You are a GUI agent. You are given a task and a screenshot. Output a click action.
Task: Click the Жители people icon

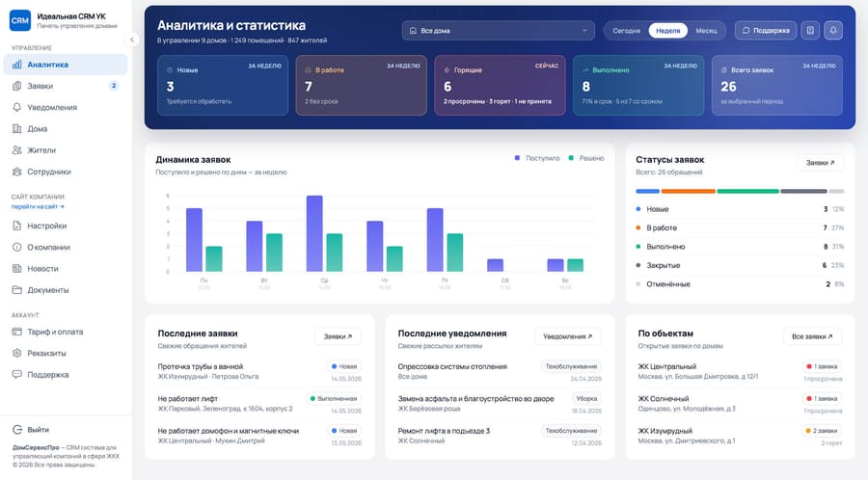pyautogui.click(x=17, y=150)
